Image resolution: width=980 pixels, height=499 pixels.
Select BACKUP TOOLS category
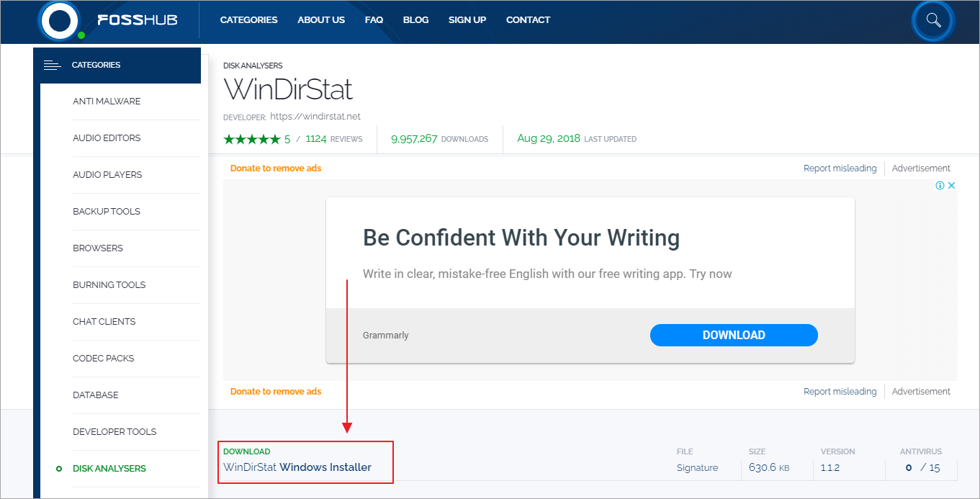pyautogui.click(x=107, y=212)
